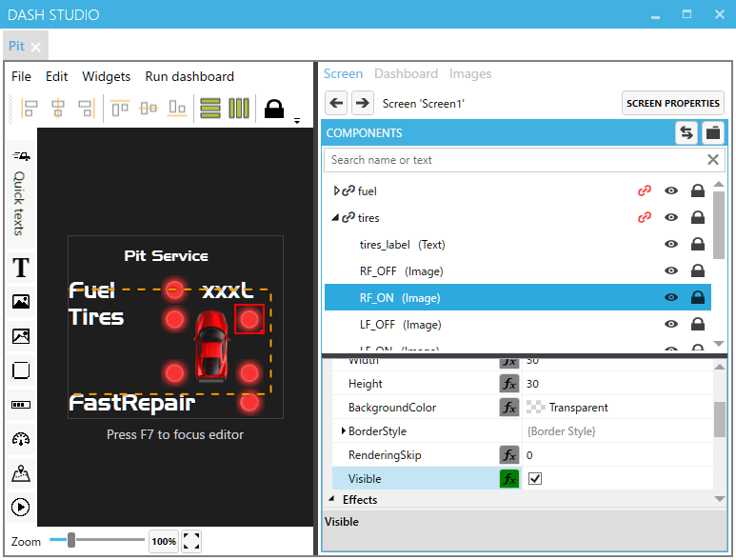Switch to the Images tab
The width and height of the screenshot is (736, 560).
click(470, 73)
